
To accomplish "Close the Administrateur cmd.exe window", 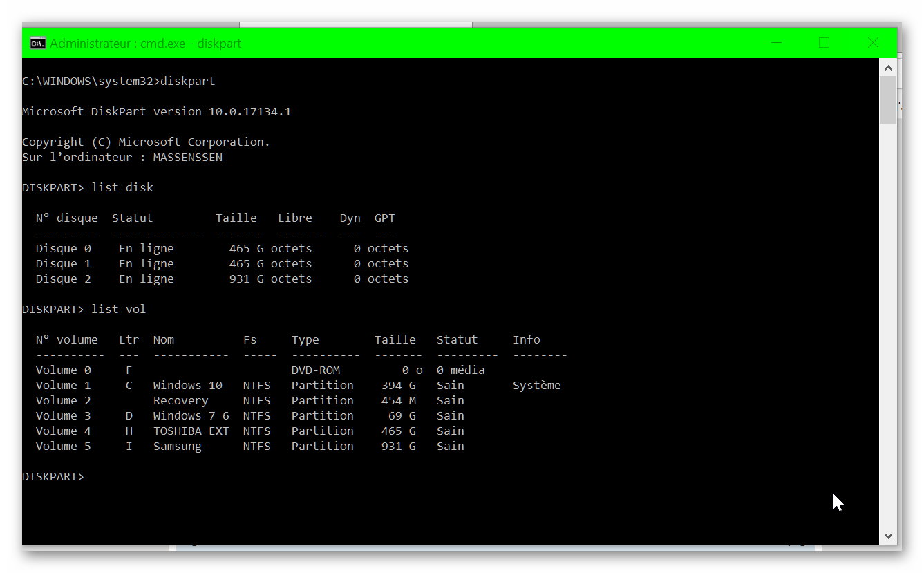I will (873, 43).
